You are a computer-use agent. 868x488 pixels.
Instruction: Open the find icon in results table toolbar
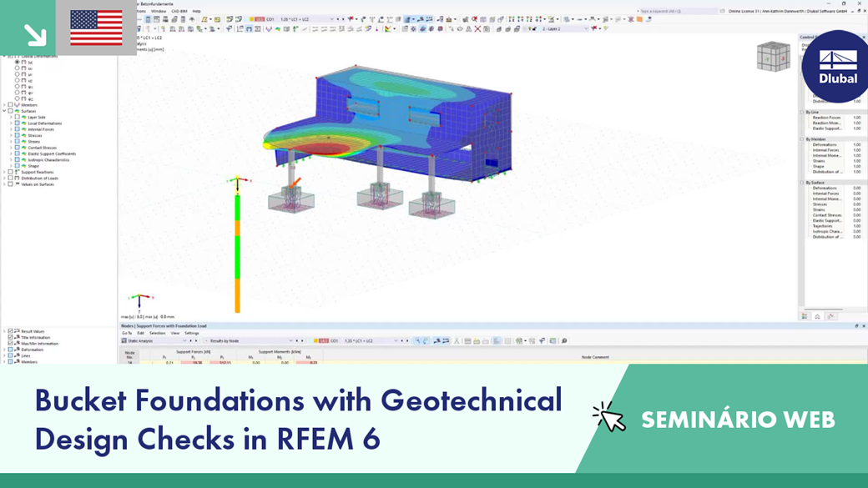(564, 341)
